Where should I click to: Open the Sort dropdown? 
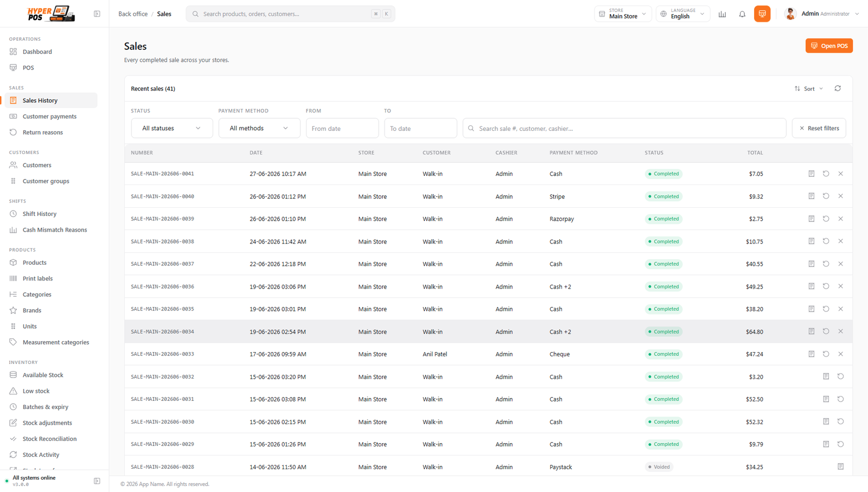click(809, 88)
